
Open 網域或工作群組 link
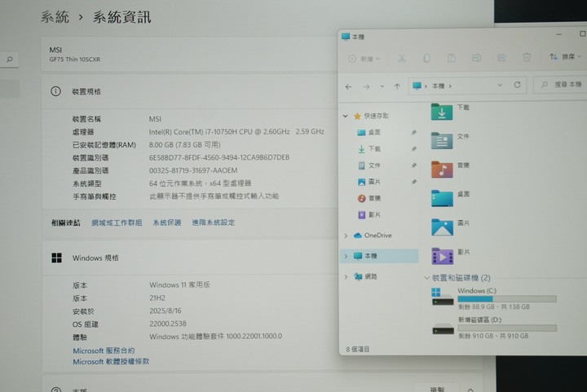[117, 222]
